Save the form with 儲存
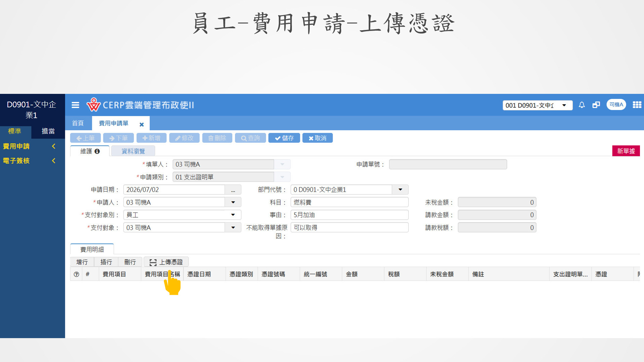The width and height of the screenshot is (644, 362). 284,138
